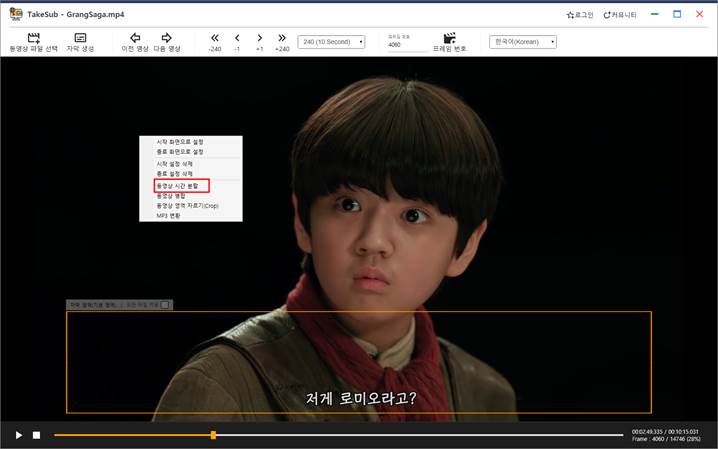This screenshot has height=449, width=718.
Task: Click the unplayed white part of the seek bar
Action: (x=419, y=435)
